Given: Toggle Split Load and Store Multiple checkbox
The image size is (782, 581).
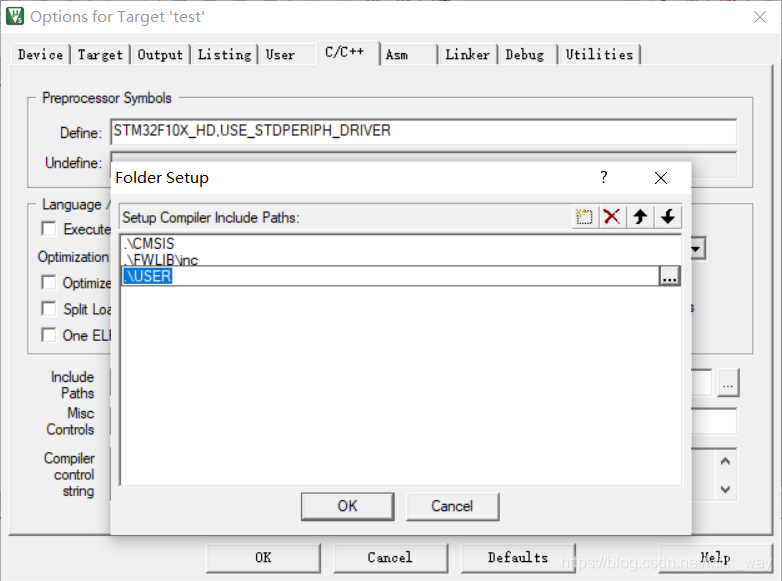Looking at the screenshot, I should click(x=48, y=309).
